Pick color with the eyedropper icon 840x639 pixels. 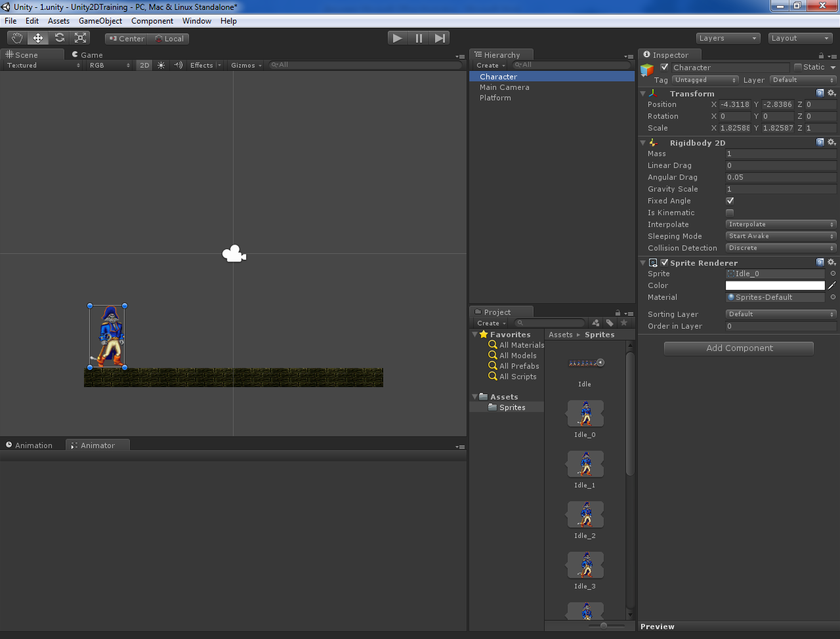(x=832, y=285)
